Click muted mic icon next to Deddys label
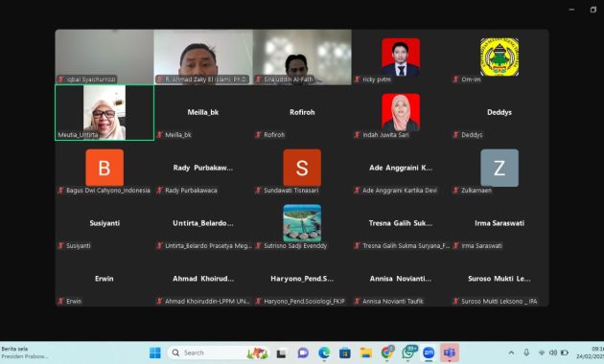The image size is (604, 364). 455,135
